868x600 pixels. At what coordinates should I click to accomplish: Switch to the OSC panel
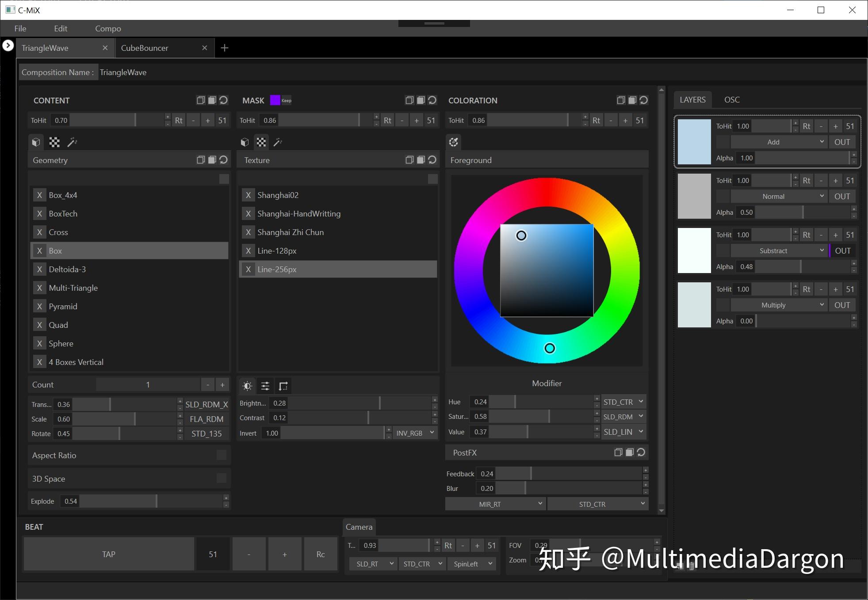coord(732,99)
